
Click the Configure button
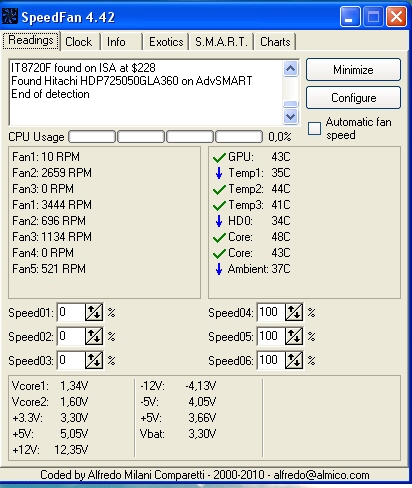pos(353,98)
